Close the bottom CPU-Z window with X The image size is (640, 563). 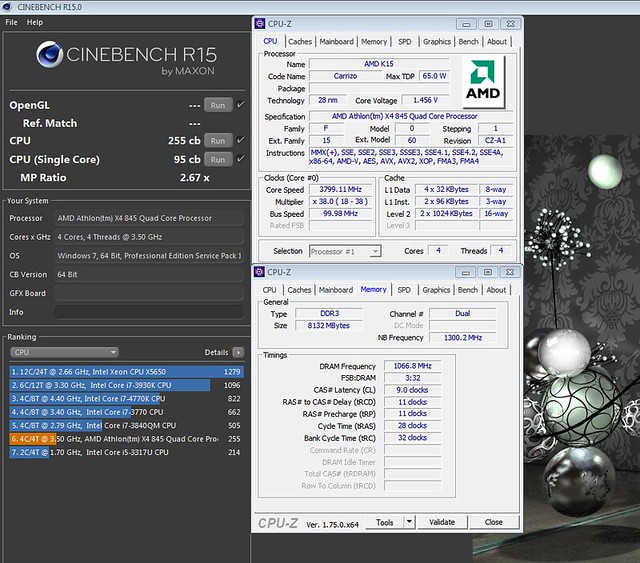click(510, 272)
